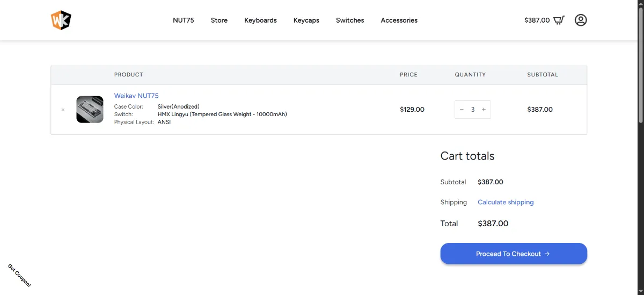Click the Calculate shipping link
Screen dimensions: 644x295
point(506,202)
